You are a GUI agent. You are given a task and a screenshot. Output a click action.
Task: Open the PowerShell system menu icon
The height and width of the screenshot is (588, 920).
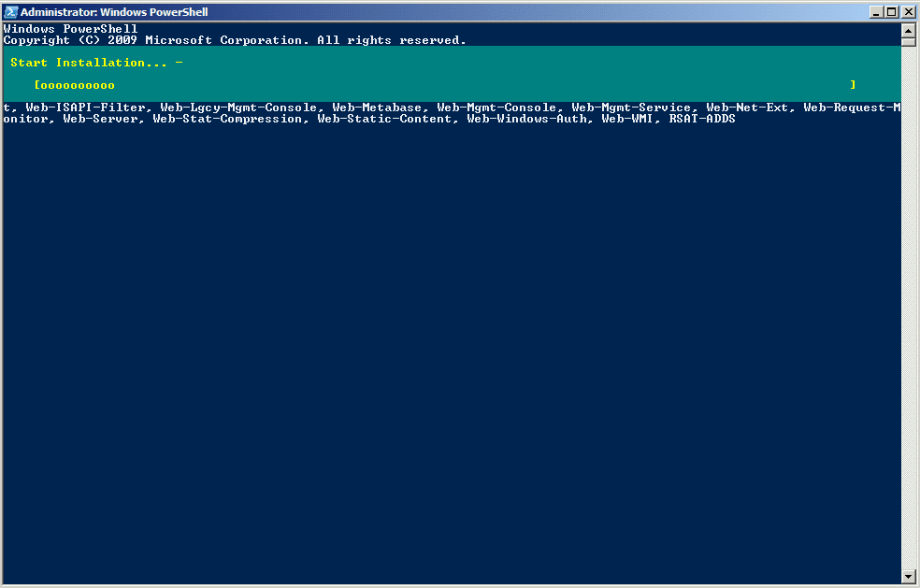coord(10,12)
